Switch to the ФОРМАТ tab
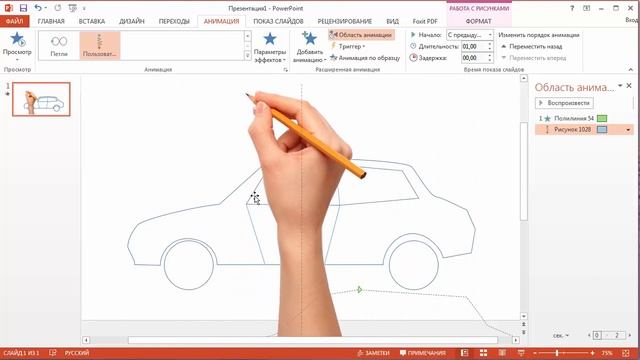 (479, 21)
